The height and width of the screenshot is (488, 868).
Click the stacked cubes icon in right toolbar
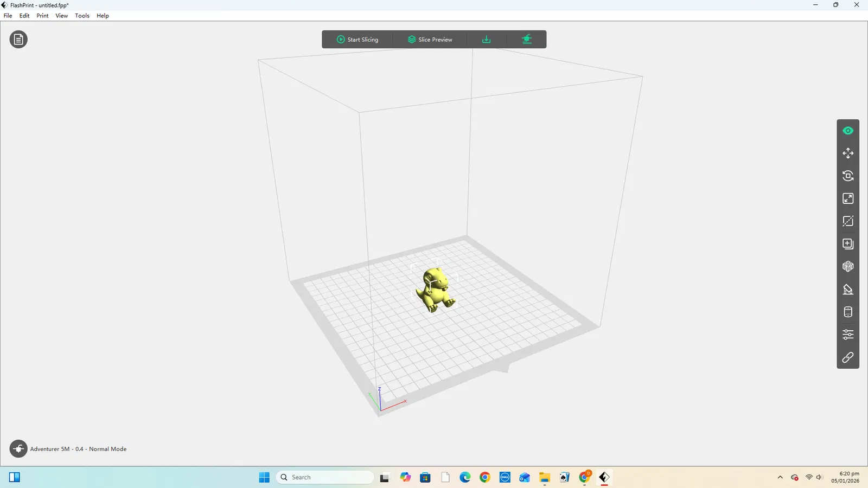tap(848, 267)
